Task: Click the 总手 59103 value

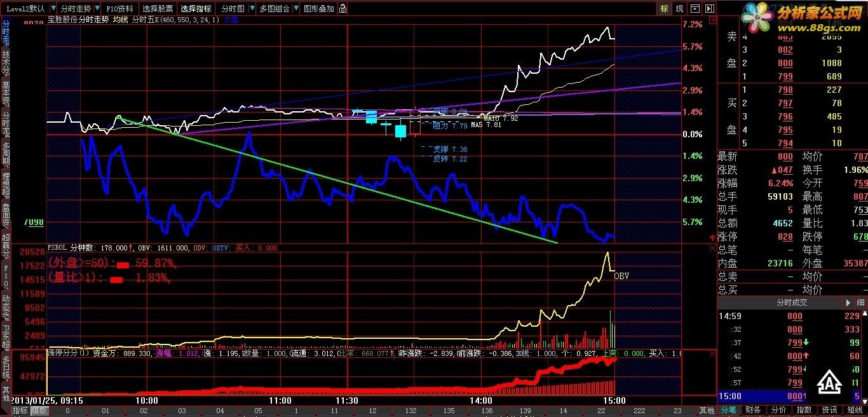Action: (x=779, y=197)
